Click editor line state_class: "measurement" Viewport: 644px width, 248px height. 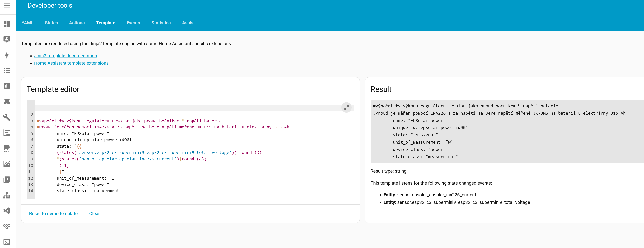pyautogui.click(x=89, y=191)
